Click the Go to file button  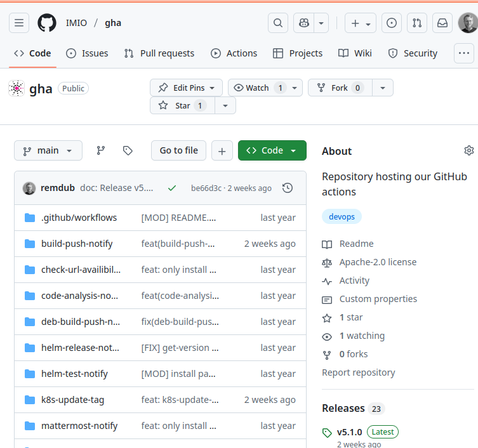(x=178, y=150)
